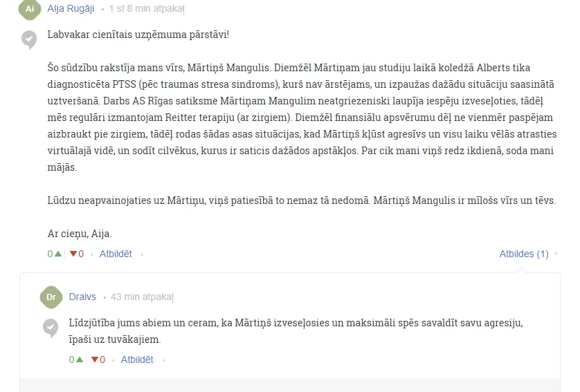580x392 pixels.
Task: Upvote Aija Rugāji's comment with the green arrow
Action: click(57, 254)
